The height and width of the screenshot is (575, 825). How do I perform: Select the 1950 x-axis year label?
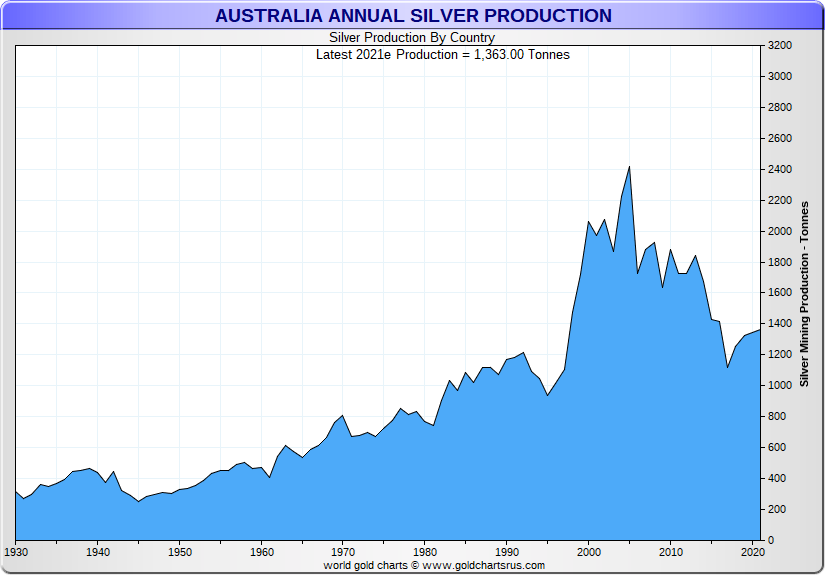coord(180,552)
